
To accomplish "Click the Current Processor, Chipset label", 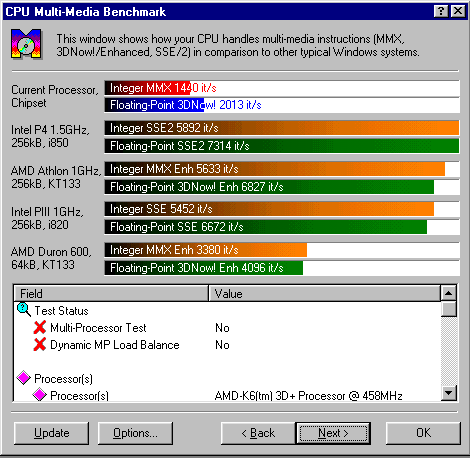I will 55,96.
